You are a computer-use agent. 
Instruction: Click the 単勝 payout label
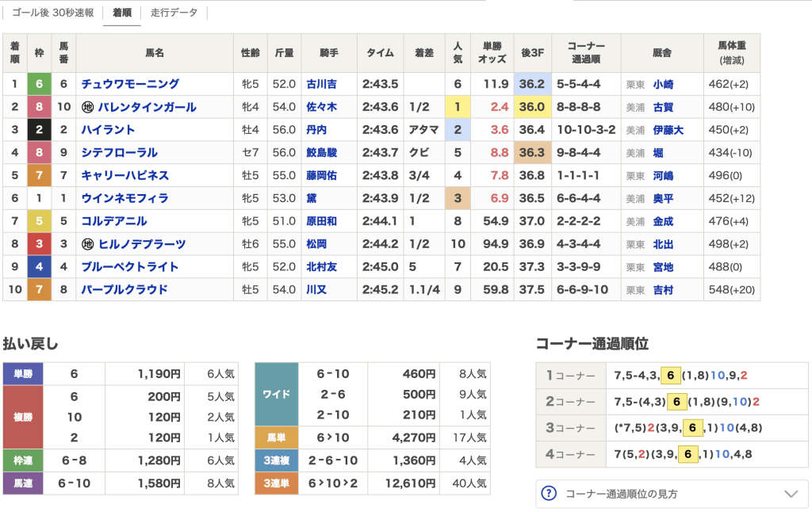click(x=23, y=374)
